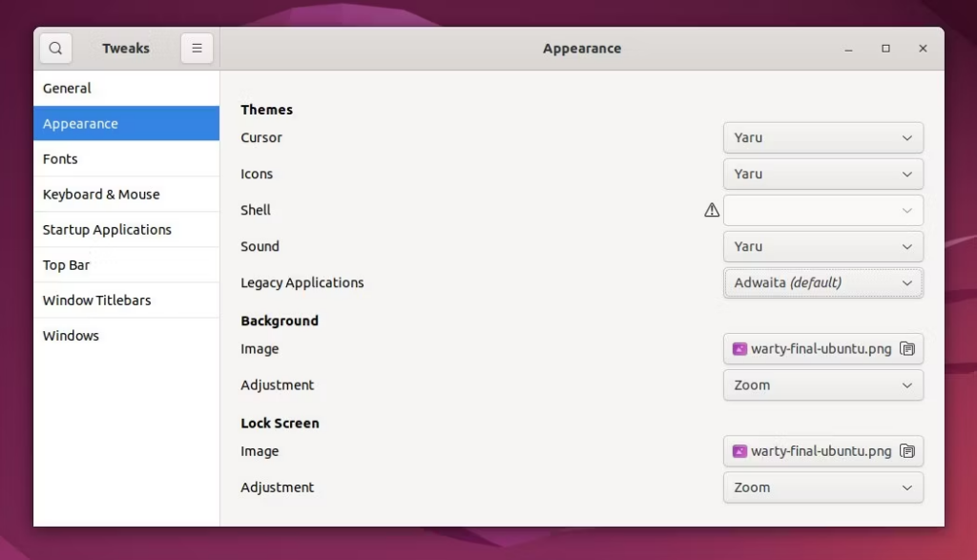The width and height of the screenshot is (977, 560).
Task: Open the Cursor theme dropdown
Action: point(823,137)
